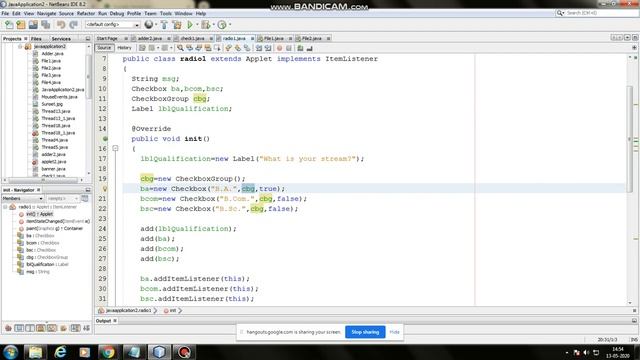Open Run Project dropdown arrow

coord(197,25)
